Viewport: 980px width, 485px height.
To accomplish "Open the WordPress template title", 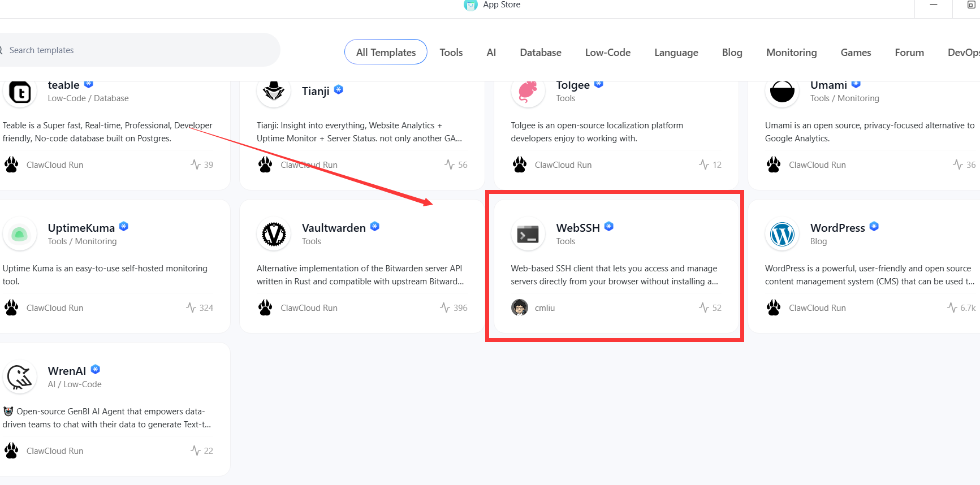I will tap(837, 228).
